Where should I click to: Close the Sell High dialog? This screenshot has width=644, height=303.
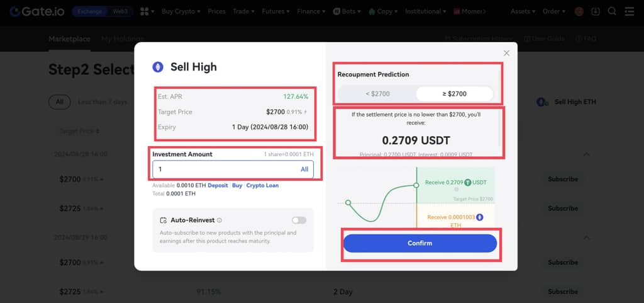(506, 54)
